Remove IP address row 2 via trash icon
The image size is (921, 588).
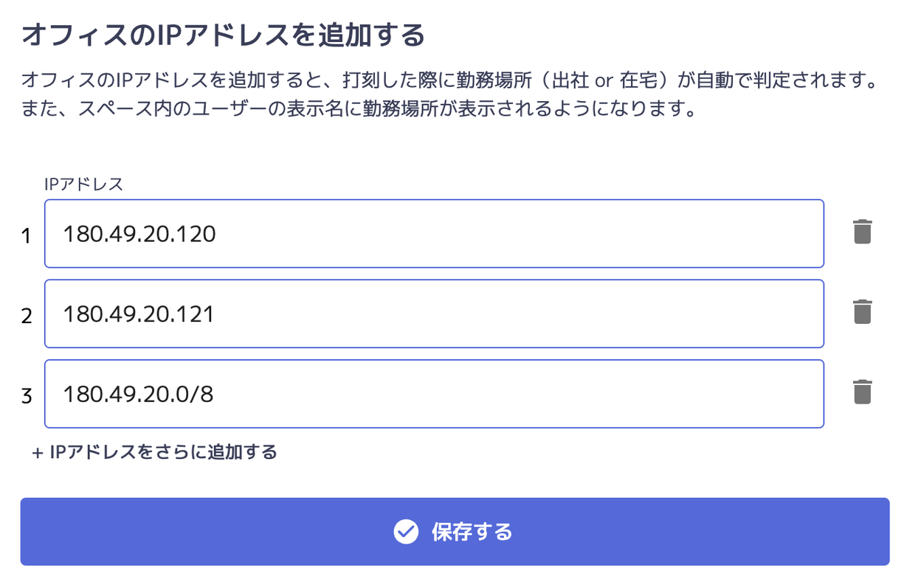[862, 312]
